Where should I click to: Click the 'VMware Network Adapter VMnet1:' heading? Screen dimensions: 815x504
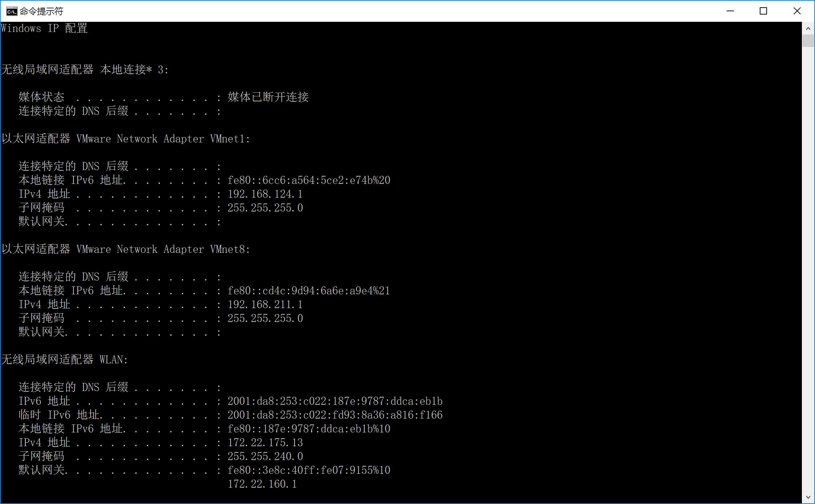point(163,139)
